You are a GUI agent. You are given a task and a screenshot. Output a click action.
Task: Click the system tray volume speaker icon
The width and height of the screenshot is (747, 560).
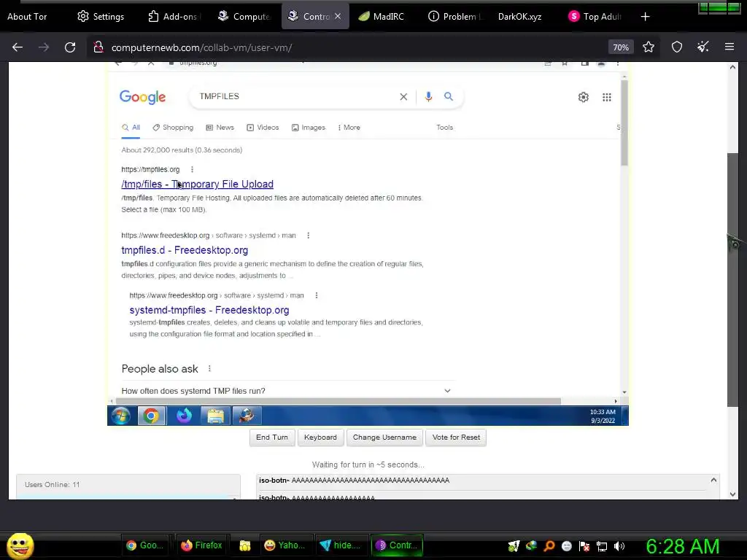pos(619,546)
